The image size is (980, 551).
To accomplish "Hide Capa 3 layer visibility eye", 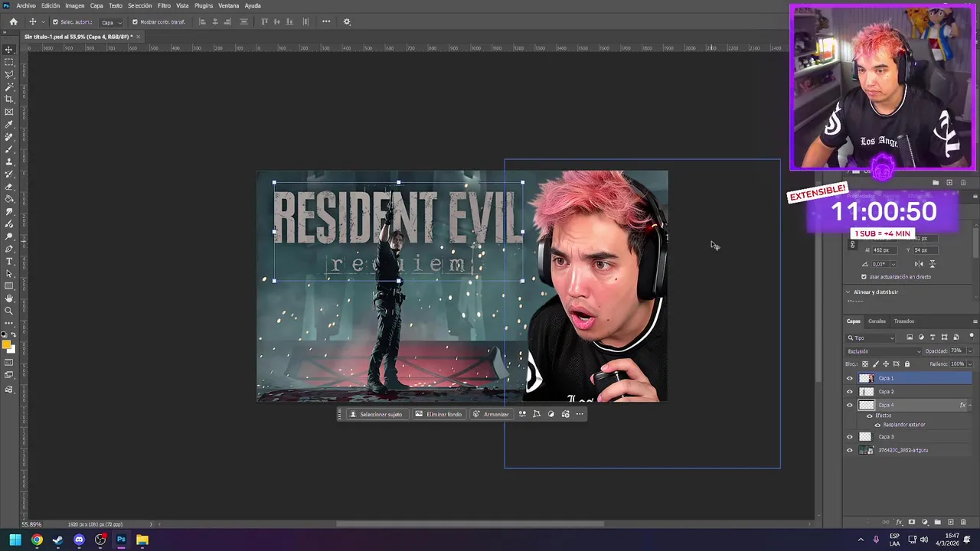I will 850,437.
